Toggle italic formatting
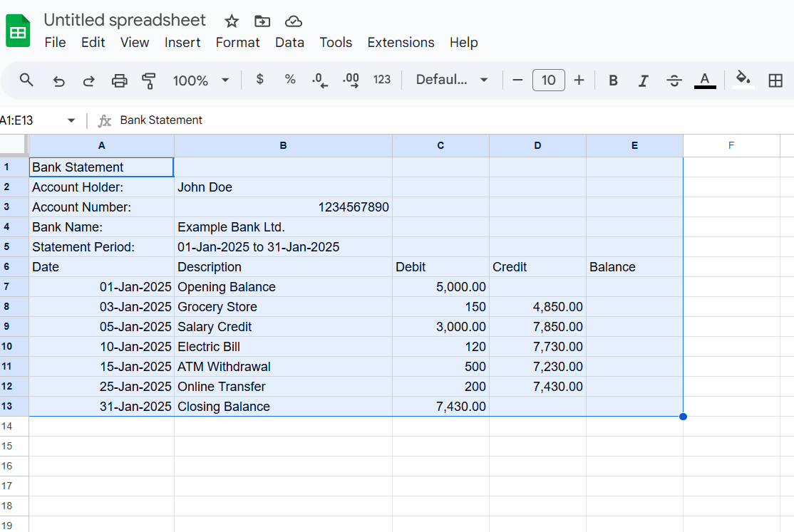Screen dimensions: 794x532 (x=643, y=80)
